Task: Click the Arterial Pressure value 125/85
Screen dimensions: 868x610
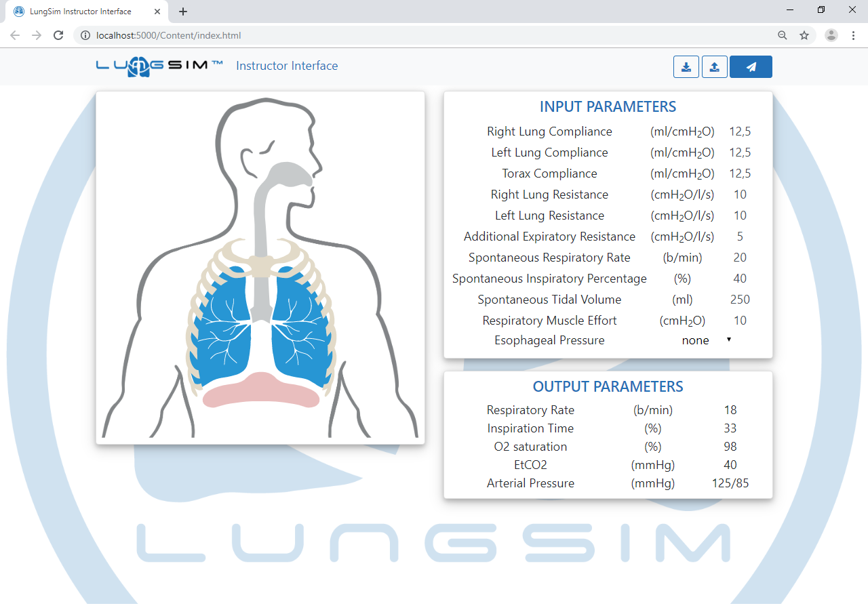Action: coord(730,483)
